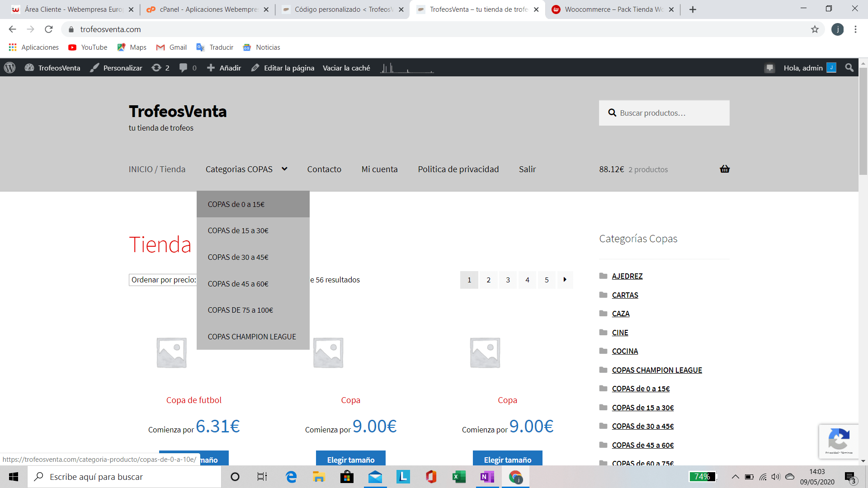Click Vaciar la caché in admin bar
This screenshot has width=868, height=488.
pyautogui.click(x=346, y=68)
